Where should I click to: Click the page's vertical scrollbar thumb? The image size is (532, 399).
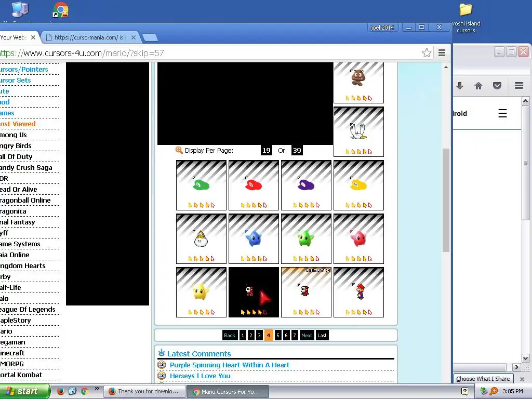(446, 200)
